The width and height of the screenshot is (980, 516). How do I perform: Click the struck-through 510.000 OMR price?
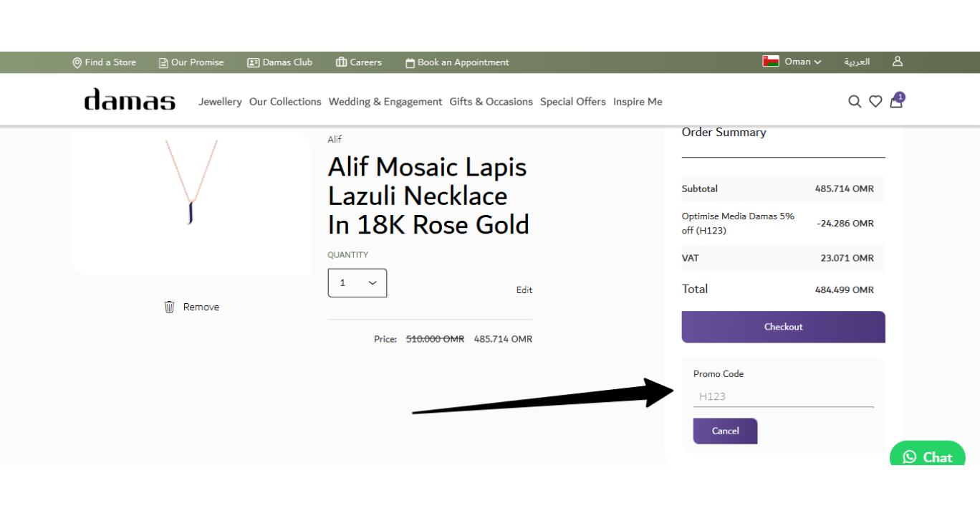pyautogui.click(x=435, y=339)
